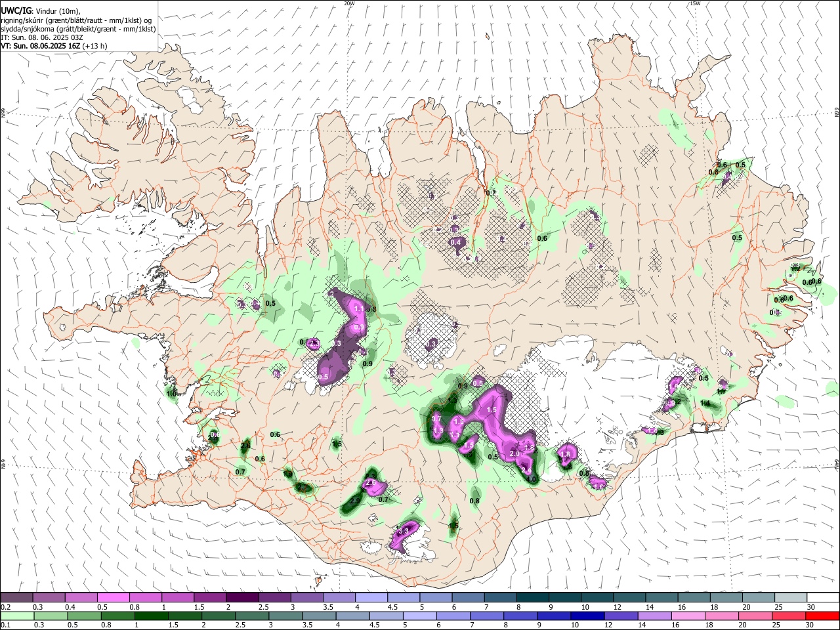This screenshot has height=630, width=840.
Task: Click the '1.0' value on the west coast
Action: 172,394
